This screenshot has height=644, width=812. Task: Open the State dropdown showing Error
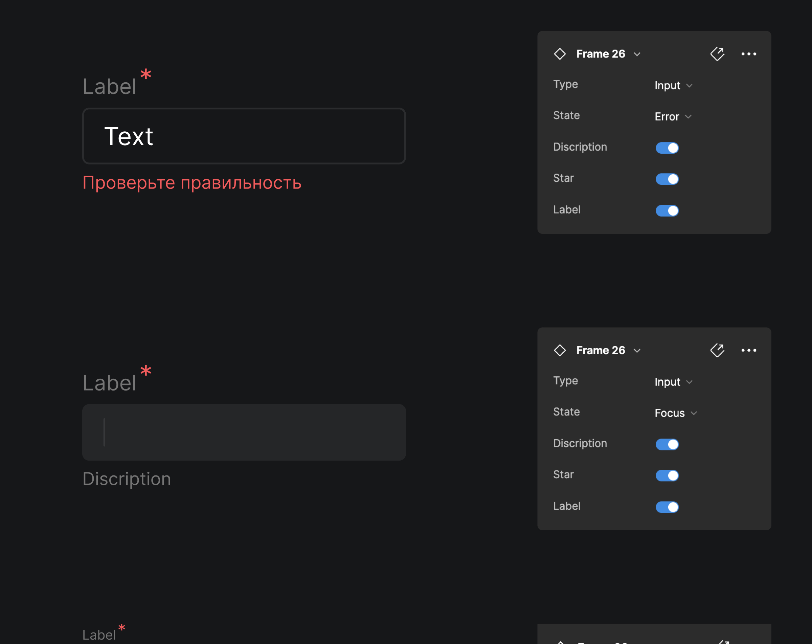[x=673, y=117]
